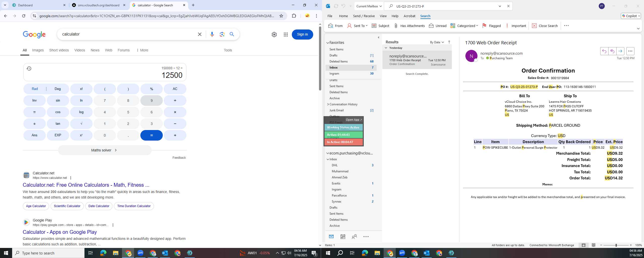Click Close Search in Outlook
This screenshot has width=644, height=258.
[545, 26]
